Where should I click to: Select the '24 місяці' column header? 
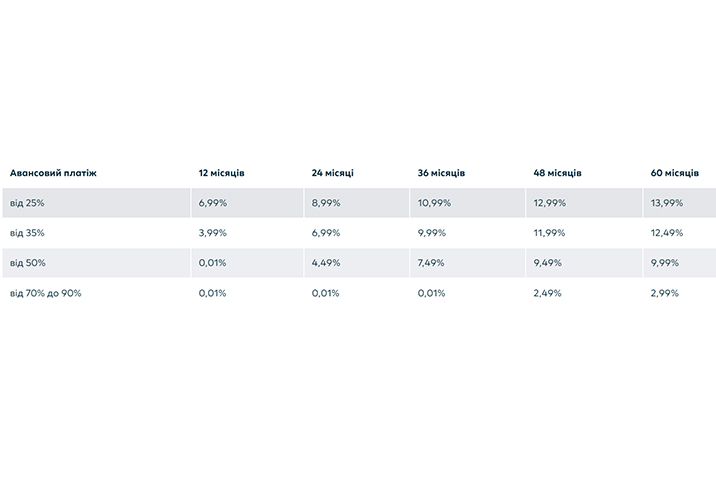(x=332, y=173)
